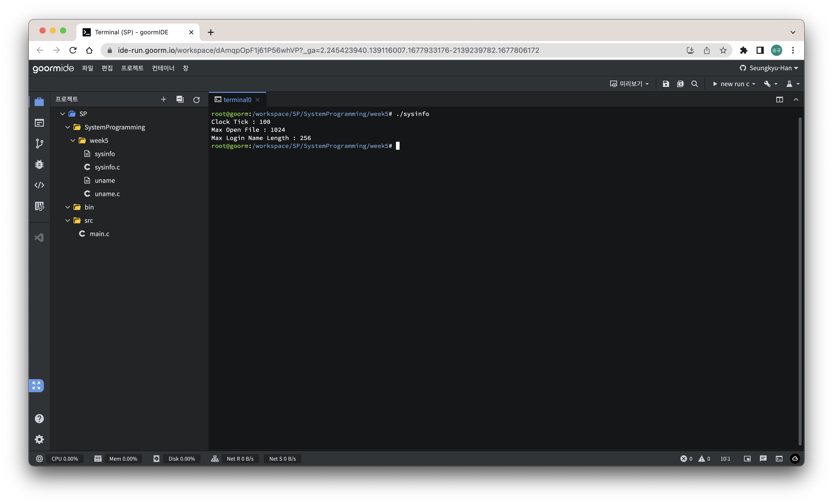Click the search magnifier toolbar icon

[x=695, y=84]
